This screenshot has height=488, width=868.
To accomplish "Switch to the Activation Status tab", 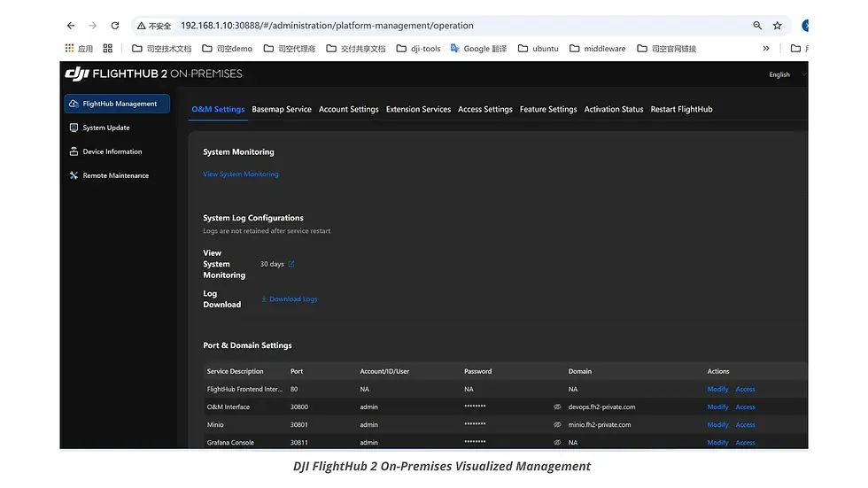I will pos(613,109).
